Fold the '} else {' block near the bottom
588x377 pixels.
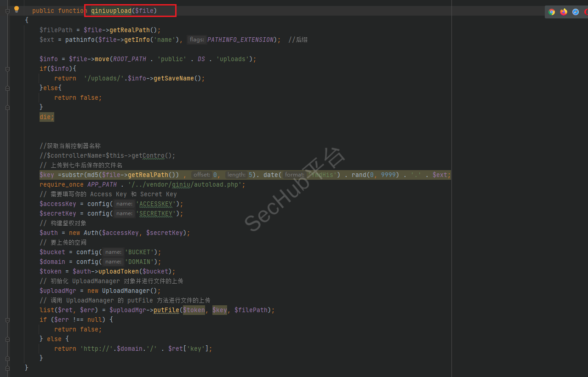[x=7, y=339]
